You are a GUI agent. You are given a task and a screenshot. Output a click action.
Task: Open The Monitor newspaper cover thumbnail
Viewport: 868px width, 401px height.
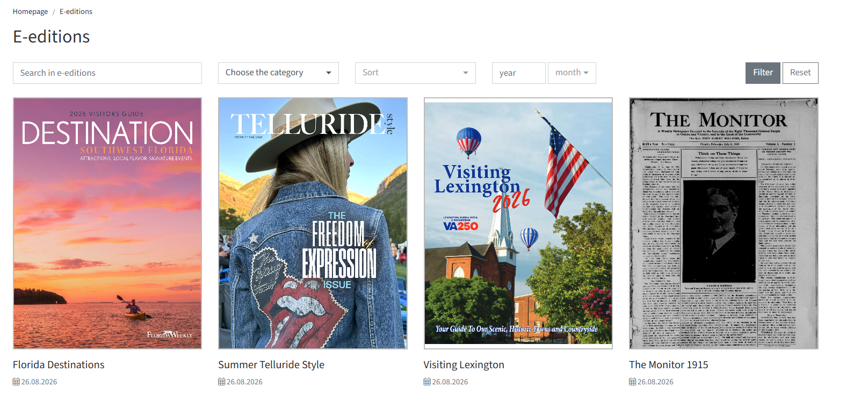click(x=724, y=223)
